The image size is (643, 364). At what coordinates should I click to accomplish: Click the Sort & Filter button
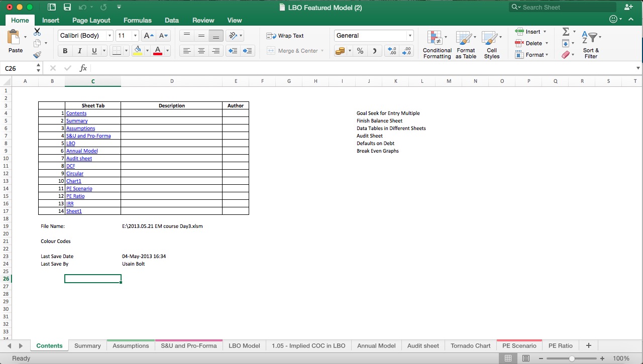click(x=591, y=44)
